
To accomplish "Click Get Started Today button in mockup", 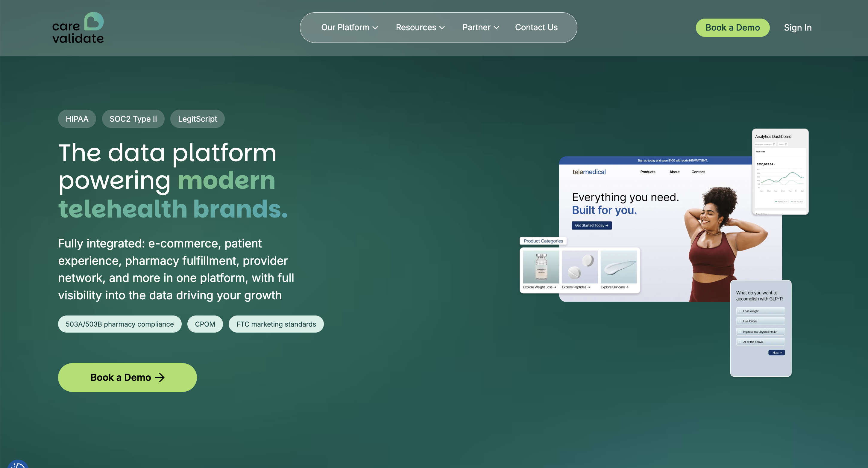I will coord(591,225).
